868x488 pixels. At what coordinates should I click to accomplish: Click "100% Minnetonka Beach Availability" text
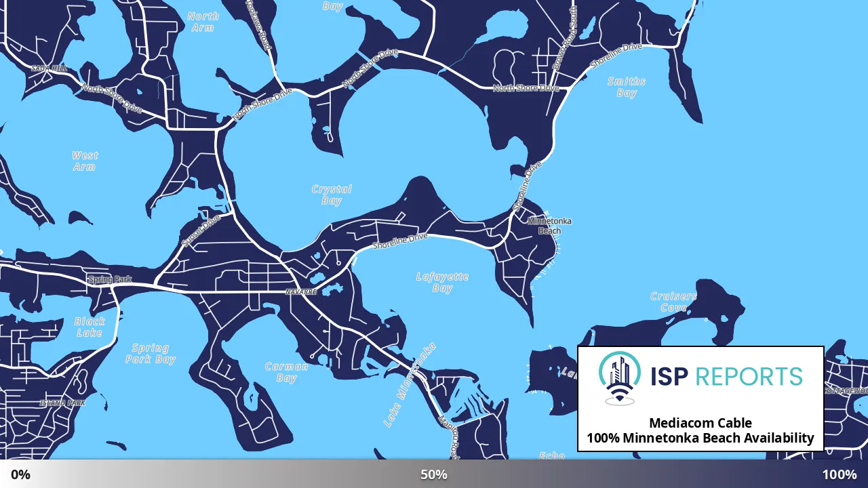click(x=701, y=438)
